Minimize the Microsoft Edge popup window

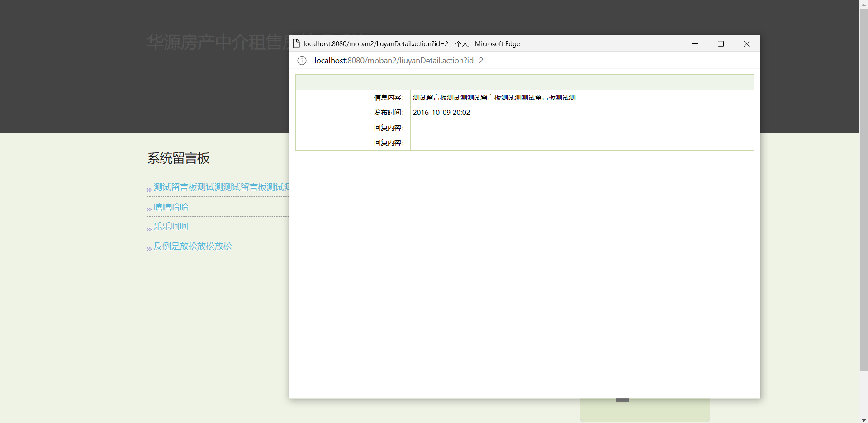pyautogui.click(x=695, y=43)
